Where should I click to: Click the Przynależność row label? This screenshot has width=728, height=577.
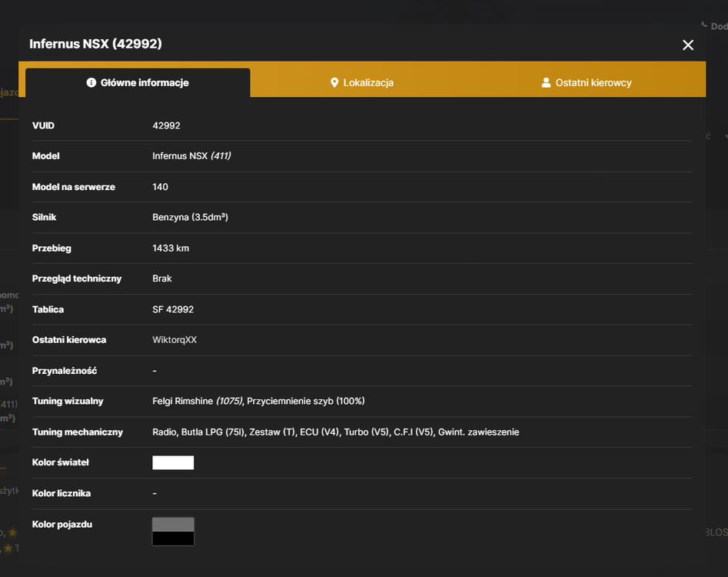(65, 371)
